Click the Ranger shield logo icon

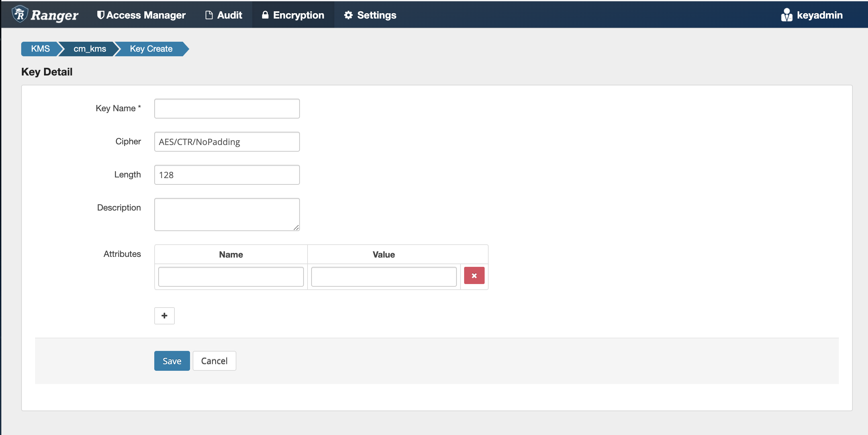[20, 15]
